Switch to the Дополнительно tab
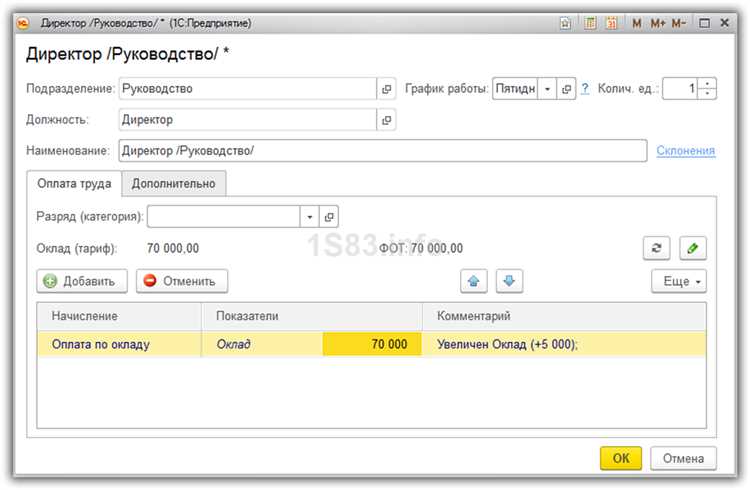 174,184
